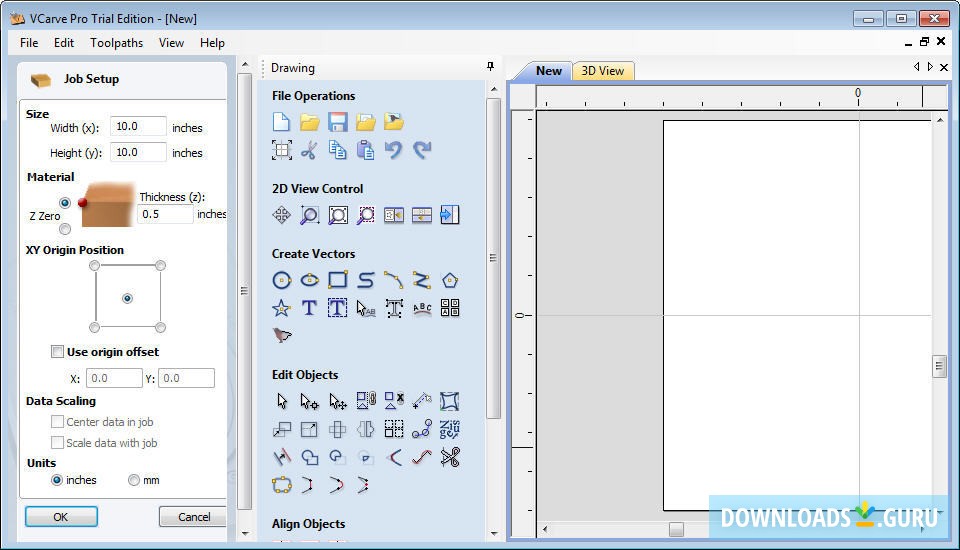Select the Draw Rectangle tool
This screenshot has height=550, width=960.
click(337, 281)
